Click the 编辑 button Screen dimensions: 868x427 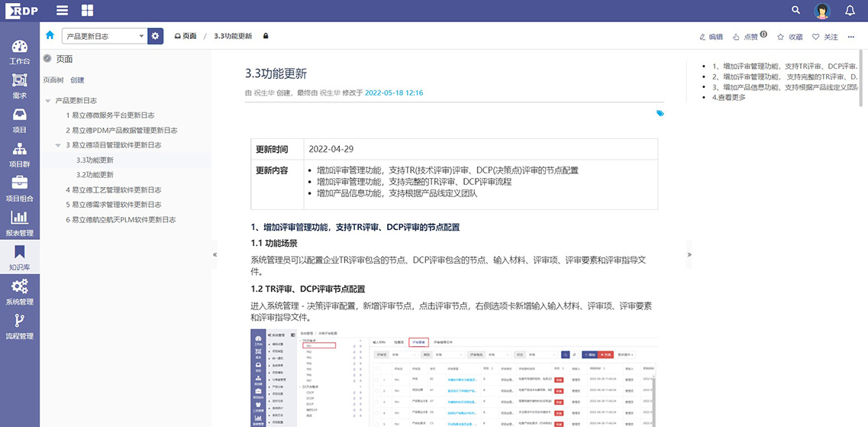712,37
